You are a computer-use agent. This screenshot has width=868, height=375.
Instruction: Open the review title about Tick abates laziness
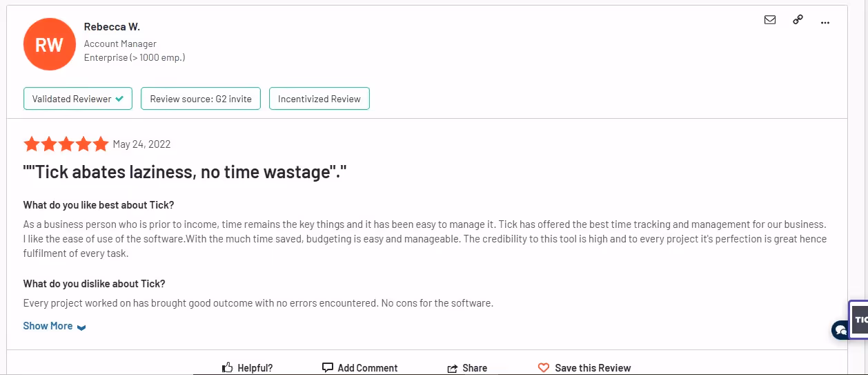(x=185, y=172)
